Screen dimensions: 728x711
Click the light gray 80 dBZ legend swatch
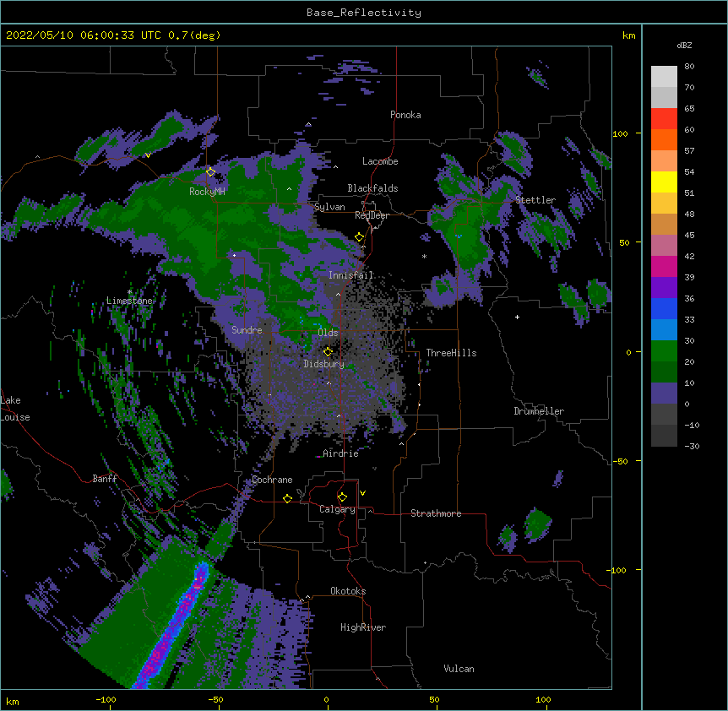[664, 76]
